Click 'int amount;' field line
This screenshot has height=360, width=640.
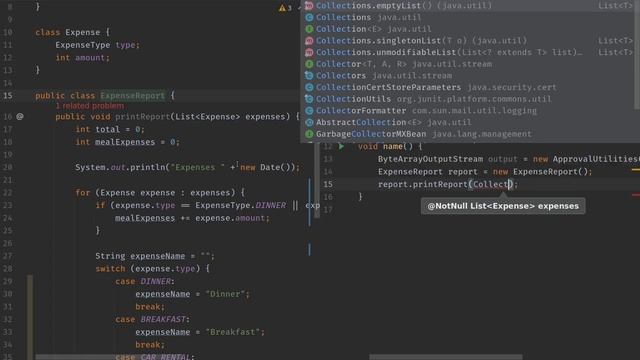[82, 58]
